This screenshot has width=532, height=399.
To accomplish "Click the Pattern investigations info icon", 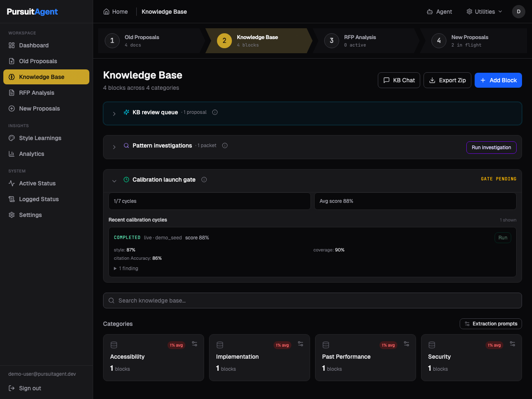I will point(225,145).
